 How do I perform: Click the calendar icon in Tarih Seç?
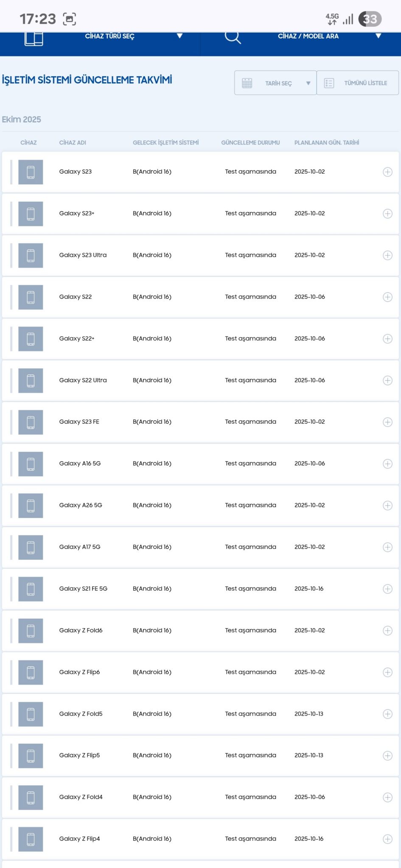coord(247,83)
